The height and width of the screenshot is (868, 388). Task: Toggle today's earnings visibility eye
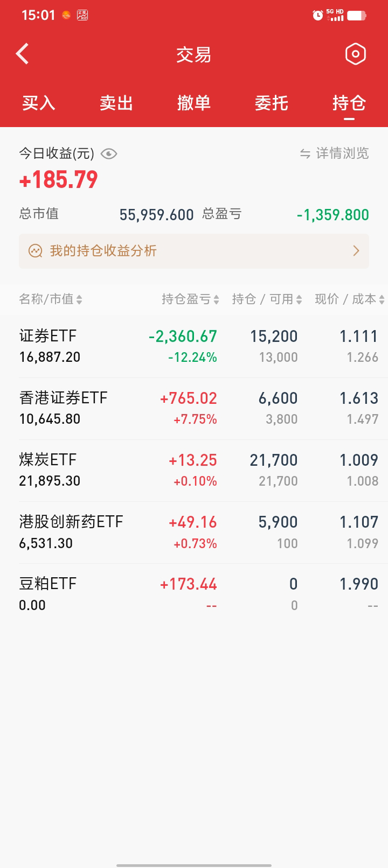(x=109, y=154)
